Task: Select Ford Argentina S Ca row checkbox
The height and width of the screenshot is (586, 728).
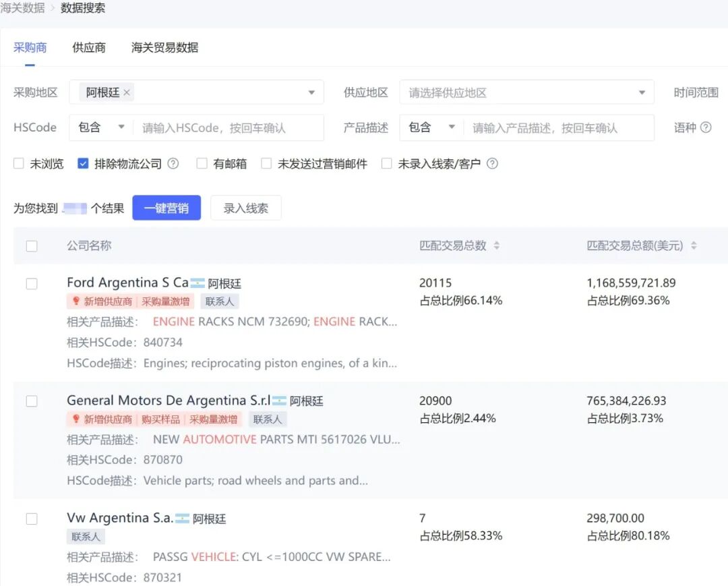Action: pos(32,284)
